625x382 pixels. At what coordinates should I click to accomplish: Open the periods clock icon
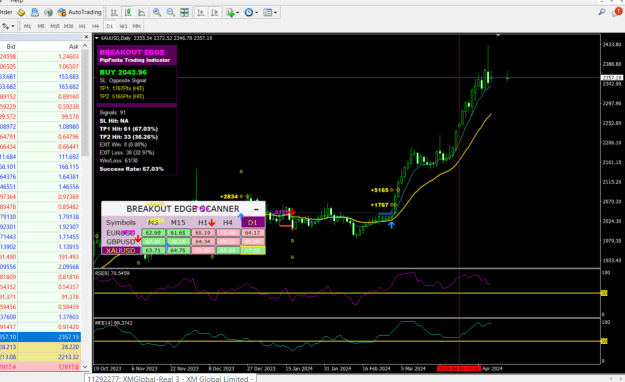(x=249, y=13)
